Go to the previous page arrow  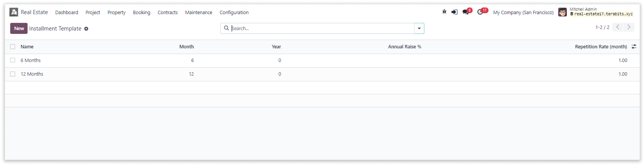pyautogui.click(x=617, y=27)
